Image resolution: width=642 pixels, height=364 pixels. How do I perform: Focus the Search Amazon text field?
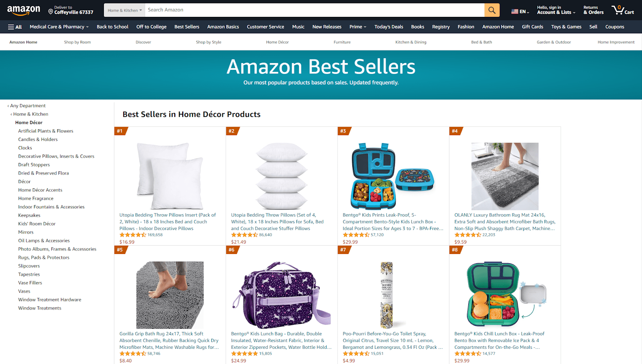tap(315, 10)
